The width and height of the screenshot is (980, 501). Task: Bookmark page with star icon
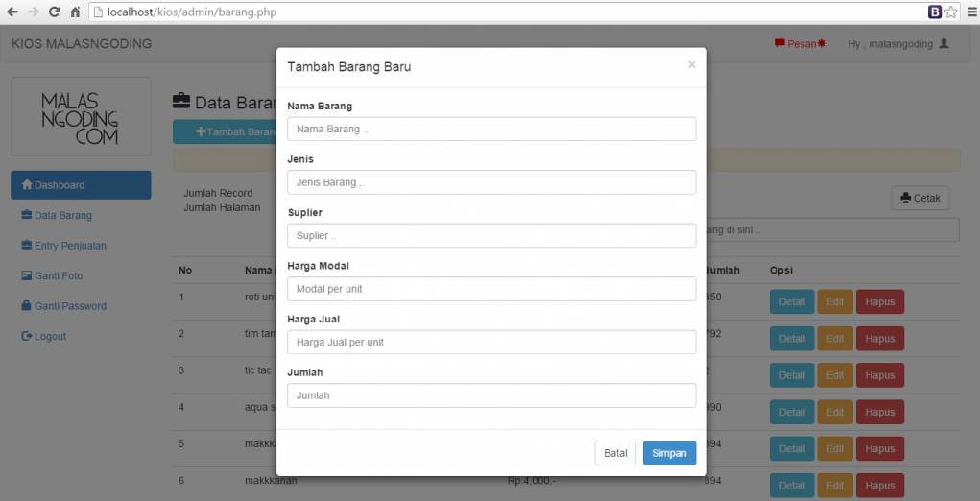coord(950,12)
